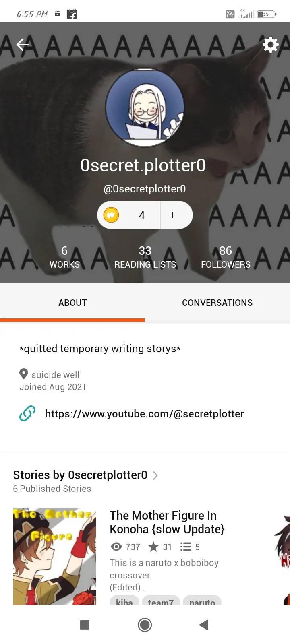The image size is (290, 644).
Task: View the 33 Reading Lists
Action: pyautogui.click(x=145, y=258)
